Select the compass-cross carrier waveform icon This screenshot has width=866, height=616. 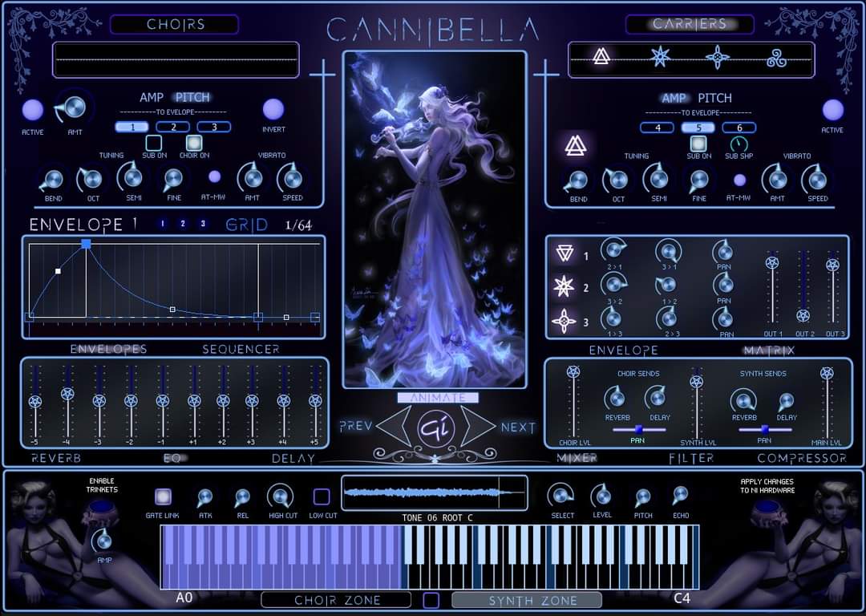(718, 57)
